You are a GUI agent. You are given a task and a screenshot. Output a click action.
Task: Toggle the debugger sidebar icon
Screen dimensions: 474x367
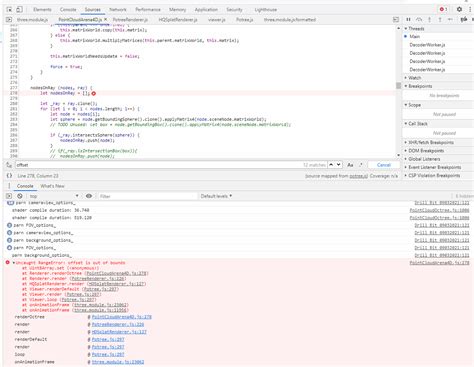396,20
